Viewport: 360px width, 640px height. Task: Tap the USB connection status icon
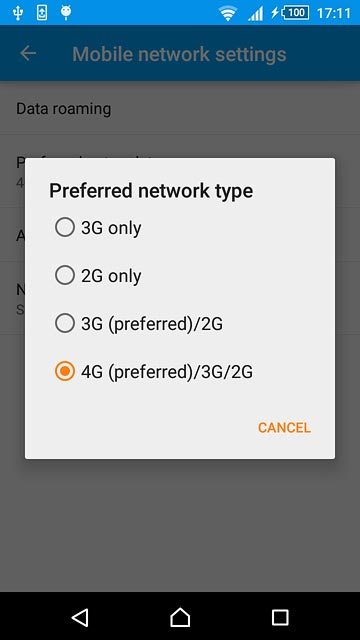tap(18, 13)
